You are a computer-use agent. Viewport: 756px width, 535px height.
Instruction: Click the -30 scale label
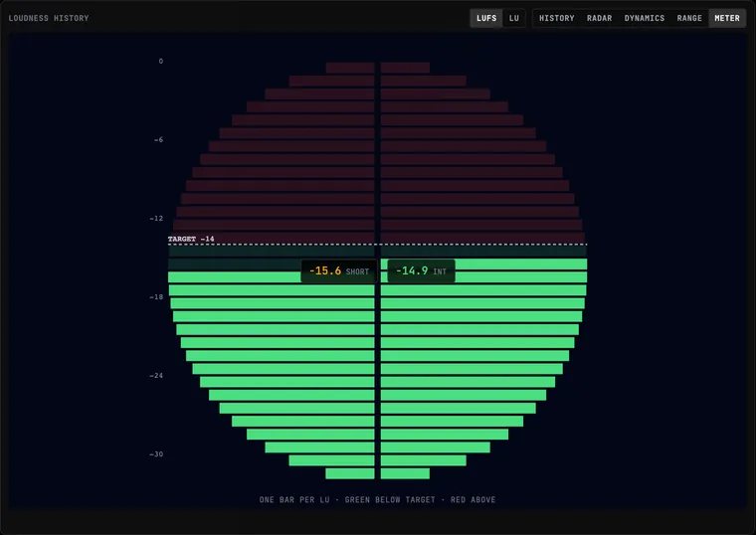[156, 454]
